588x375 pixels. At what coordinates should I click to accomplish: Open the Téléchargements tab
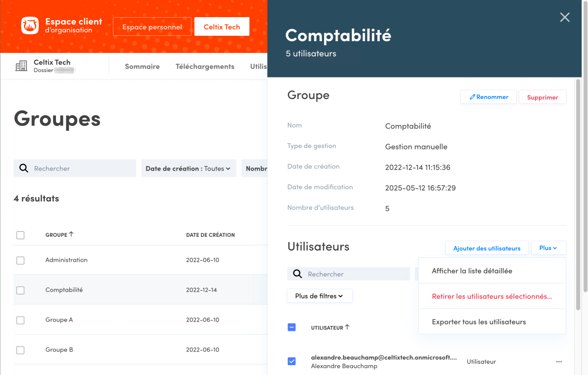205,67
